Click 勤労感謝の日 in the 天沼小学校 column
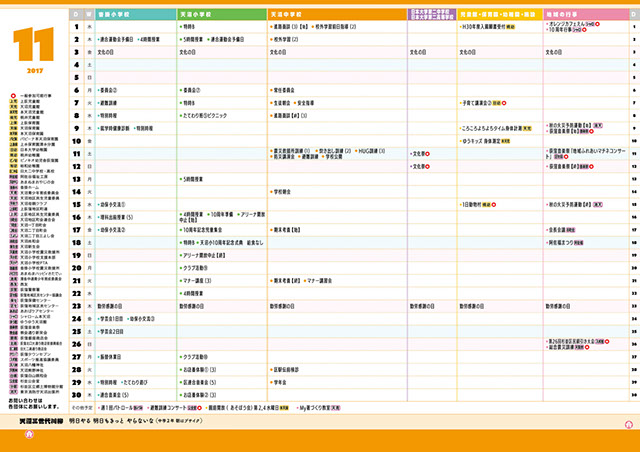The image size is (640, 452). pos(191,306)
